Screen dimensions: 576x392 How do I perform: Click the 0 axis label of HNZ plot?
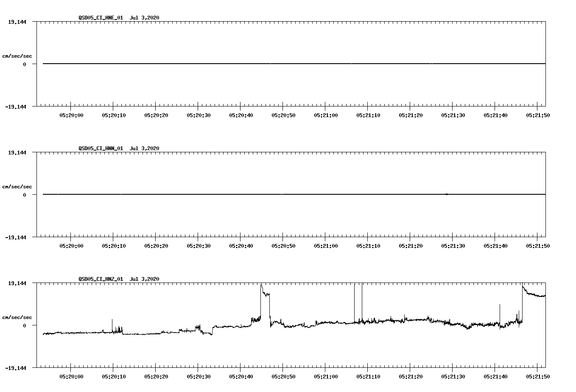(25, 325)
